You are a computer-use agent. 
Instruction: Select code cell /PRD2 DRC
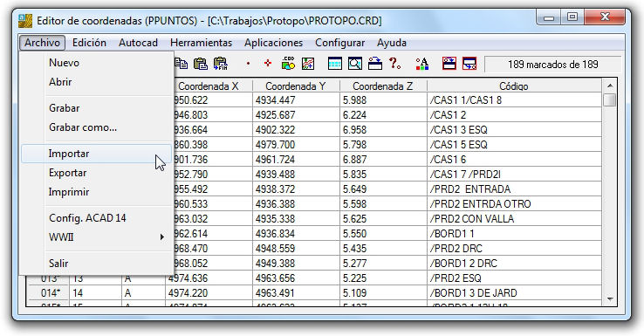click(x=514, y=249)
